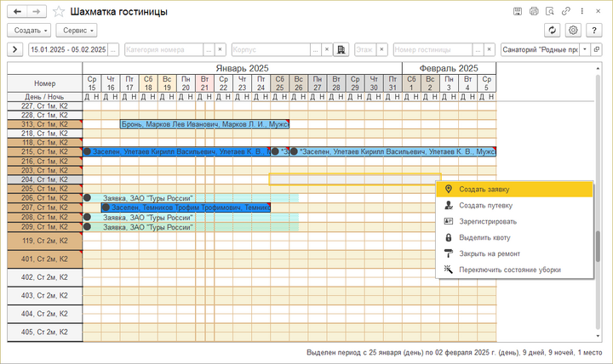Add Шахматка гостиницы to favorites with the star
This screenshot has width=613, height=364.
[59, 11]
